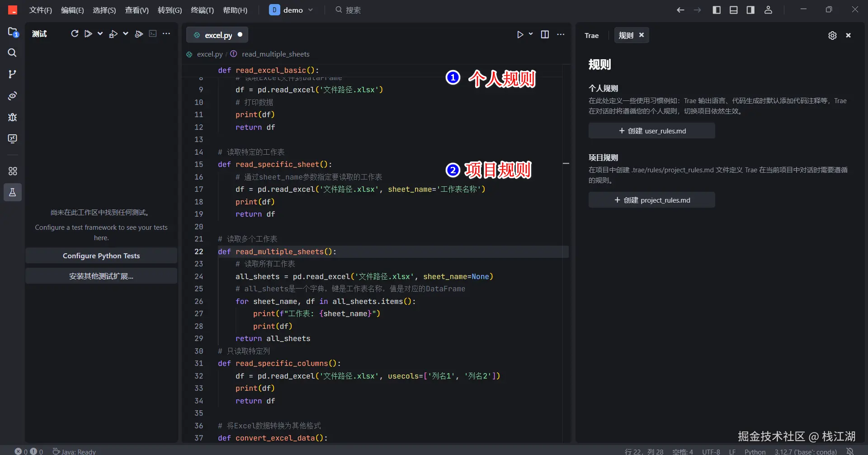
Task: Click UTF-8 encoding in status bar
Action: click(x=711, y=451)
